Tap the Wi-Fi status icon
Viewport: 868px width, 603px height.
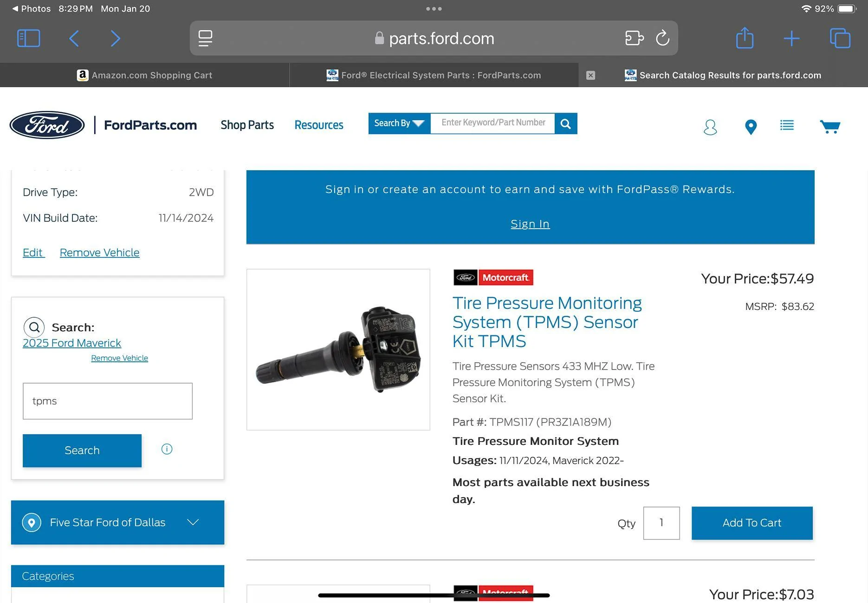coord(806,9)
